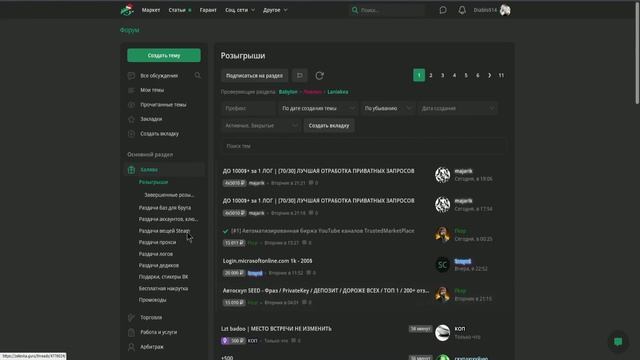
Task: Click the Форум breadcrumb link
Action: click(x=129, y=30)
